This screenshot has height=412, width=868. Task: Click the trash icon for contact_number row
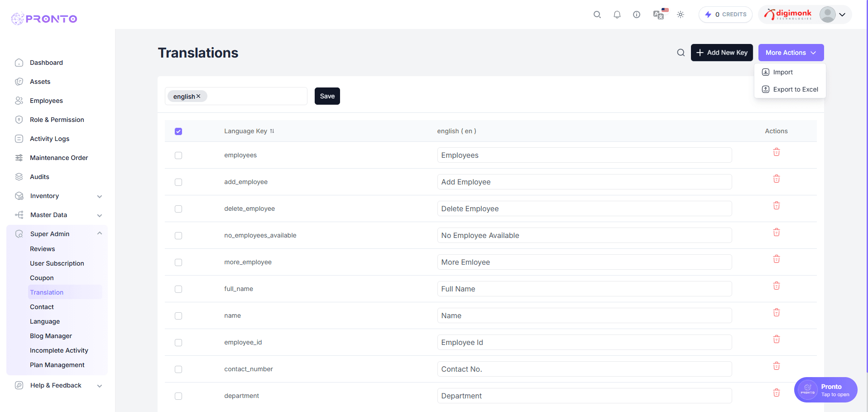776,366
